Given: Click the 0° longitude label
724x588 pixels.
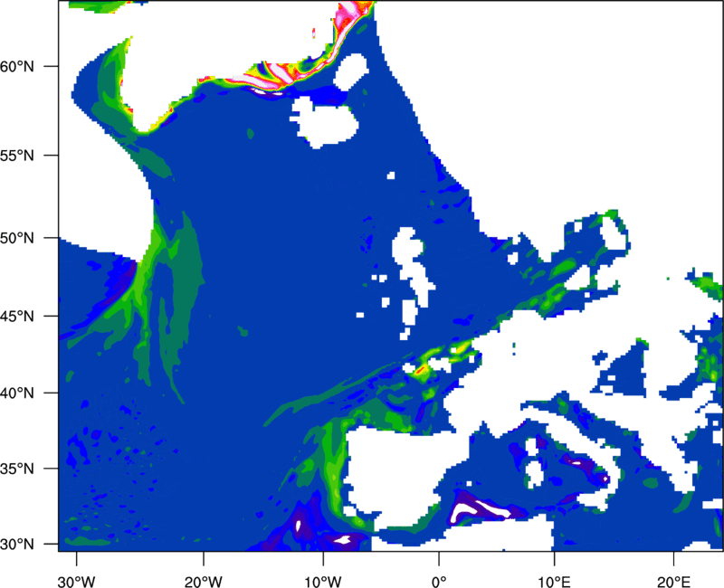Looking at the screenshot, I should (439, 582).
